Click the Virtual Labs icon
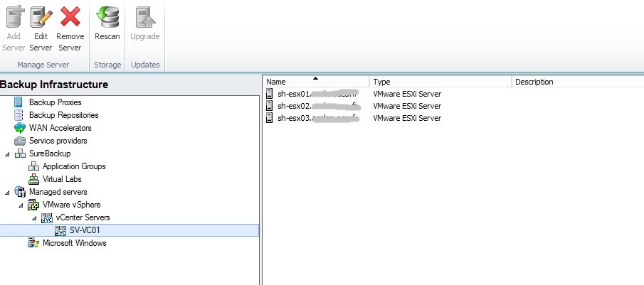This screenshot has height=285, width=644. pos(33,179)
